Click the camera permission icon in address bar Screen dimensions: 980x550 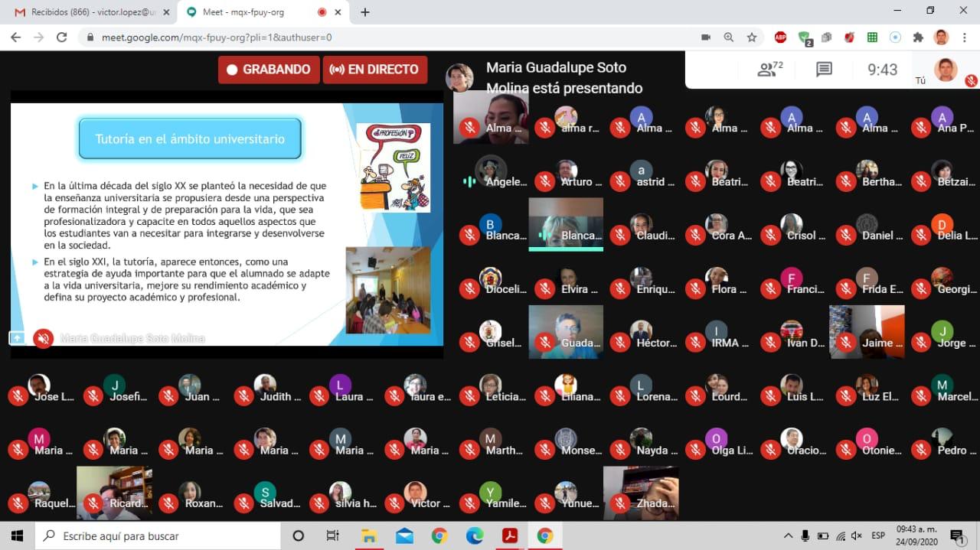coord(706,37)
